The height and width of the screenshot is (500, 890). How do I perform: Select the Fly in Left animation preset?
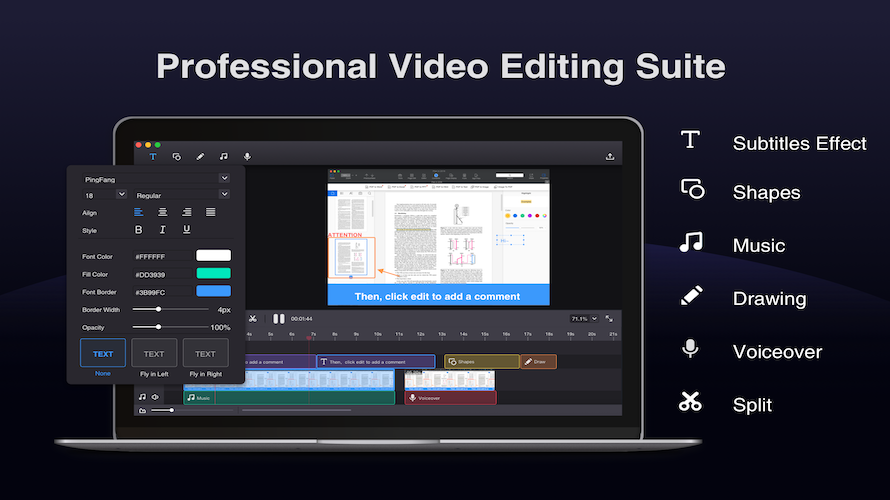point(154,353)
